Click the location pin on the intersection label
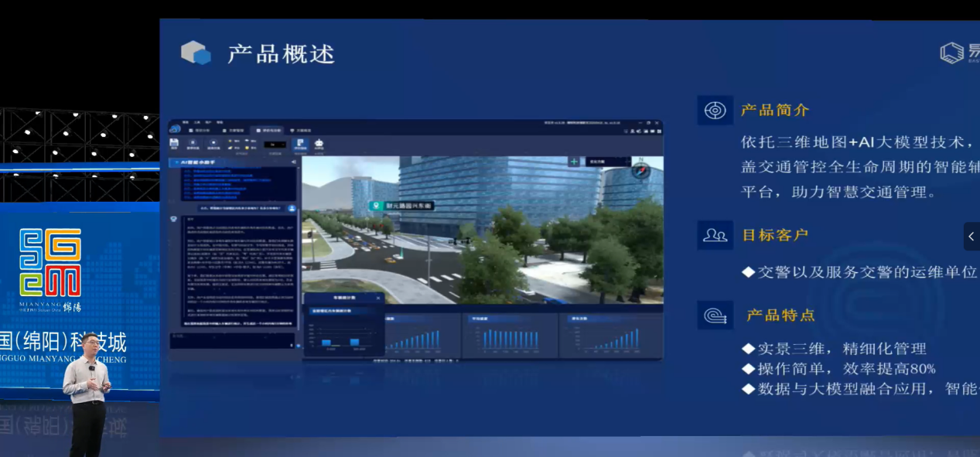 [x=376, y=206]
